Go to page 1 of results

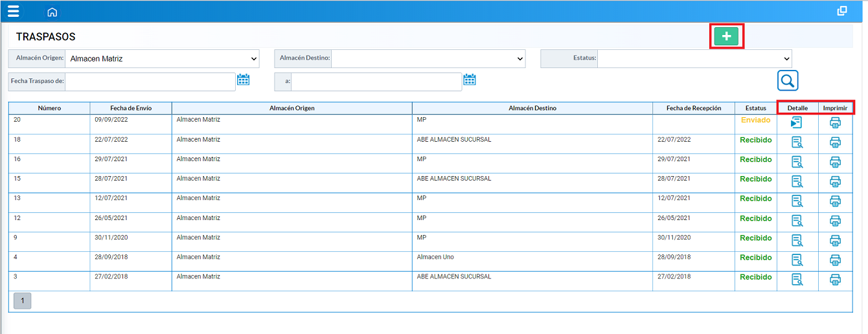(x=22, y=300)
